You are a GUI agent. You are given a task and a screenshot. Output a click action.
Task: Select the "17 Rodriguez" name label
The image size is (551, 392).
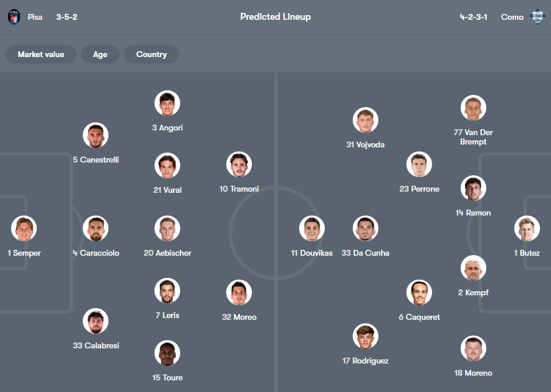pyautogui.click(x=366, y=361)
